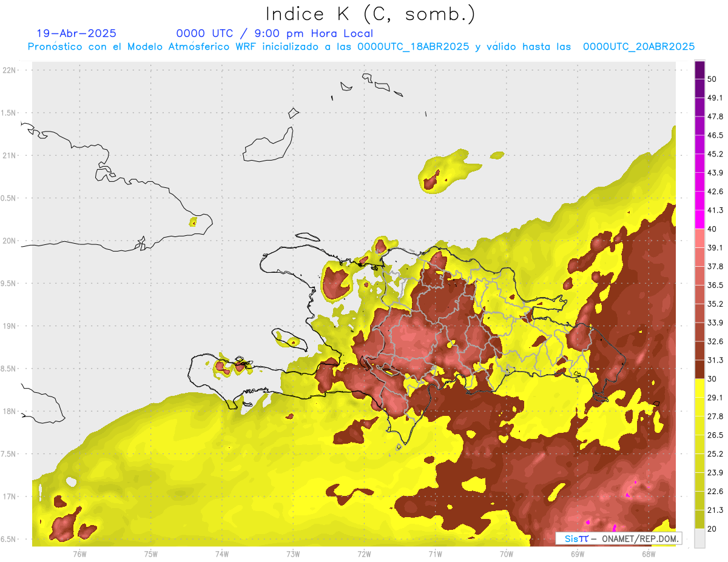Click the color scale value '27.8'

click(x=715, y=416)
